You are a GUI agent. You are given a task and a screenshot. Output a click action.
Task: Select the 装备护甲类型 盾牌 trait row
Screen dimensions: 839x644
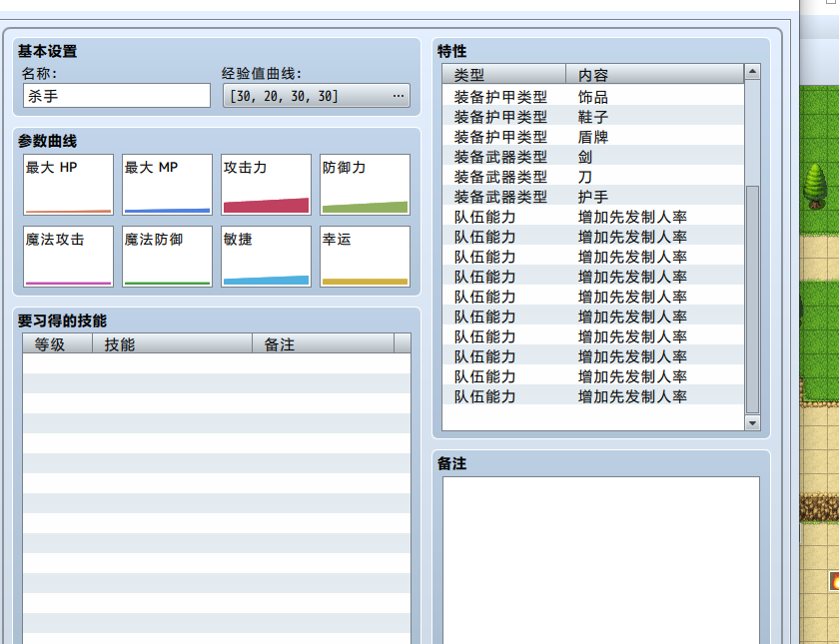tap(593, 137)
